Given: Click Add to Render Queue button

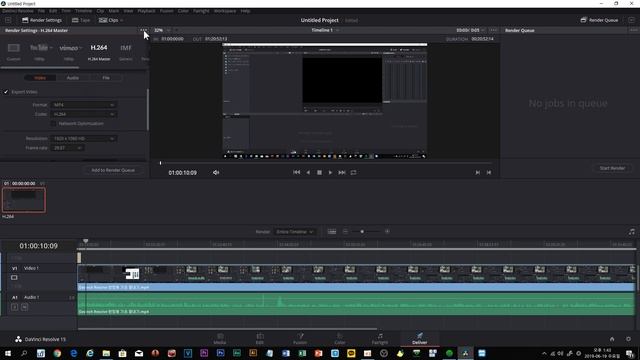Looking at the screenshot, I should 113,170.
